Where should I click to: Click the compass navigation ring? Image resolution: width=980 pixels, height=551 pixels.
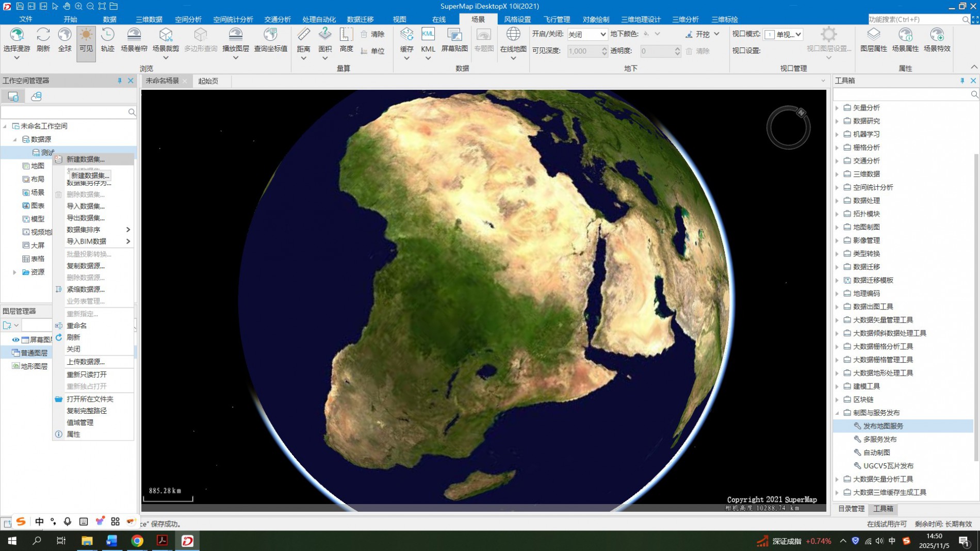788,128
